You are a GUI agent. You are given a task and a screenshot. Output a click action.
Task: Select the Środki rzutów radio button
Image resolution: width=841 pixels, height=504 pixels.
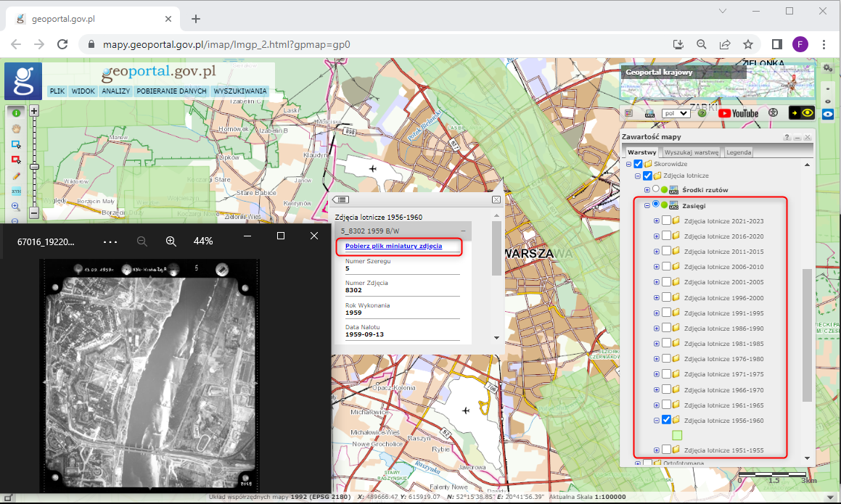656,189
